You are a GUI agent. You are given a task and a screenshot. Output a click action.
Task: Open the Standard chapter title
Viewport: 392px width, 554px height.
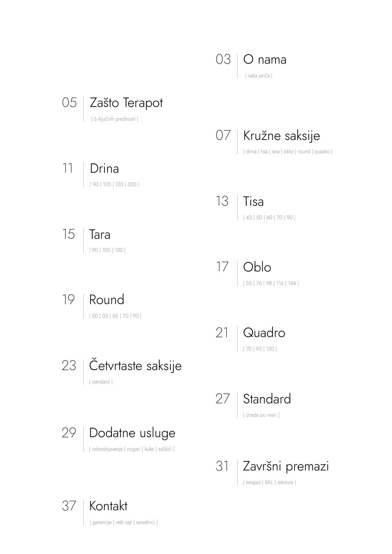click(x=267, y=399)
